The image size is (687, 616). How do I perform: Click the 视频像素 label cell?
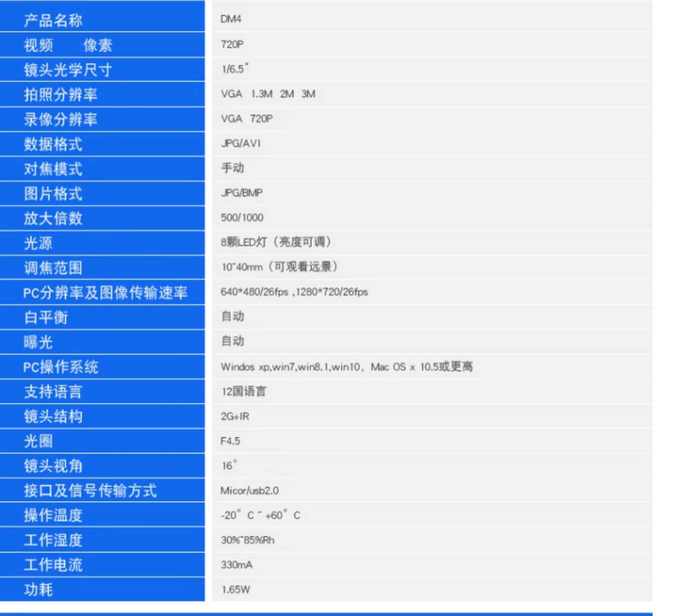tap(102, 45)
